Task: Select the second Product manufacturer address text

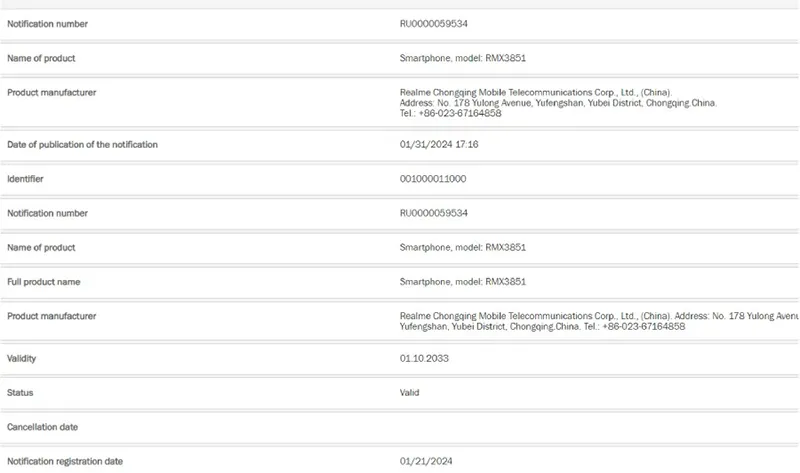Action: (x=599, y=321)
